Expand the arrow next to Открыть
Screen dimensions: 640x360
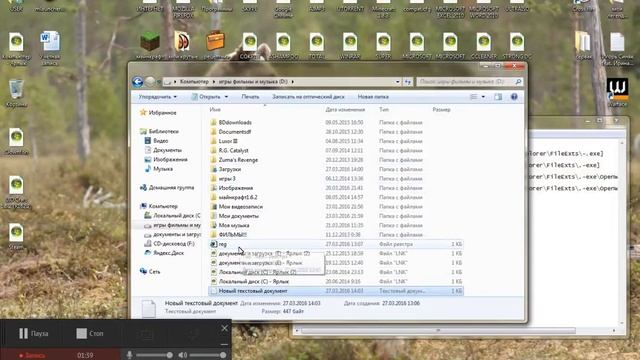227,97
